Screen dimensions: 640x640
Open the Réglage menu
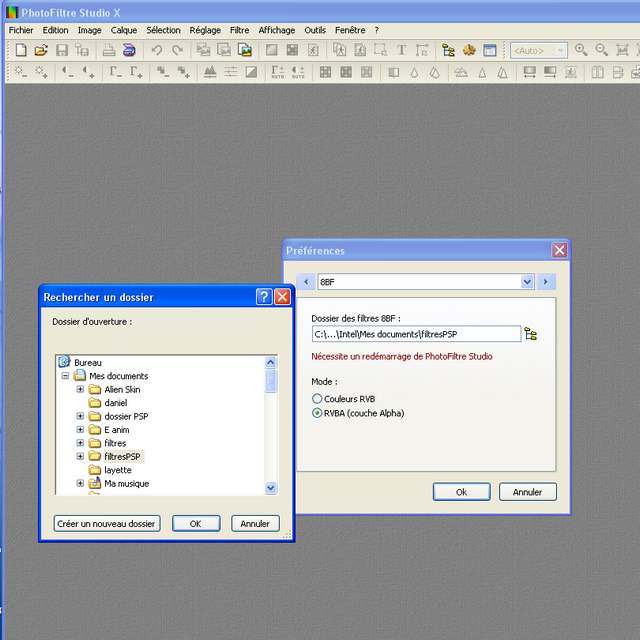coord(205,30)
